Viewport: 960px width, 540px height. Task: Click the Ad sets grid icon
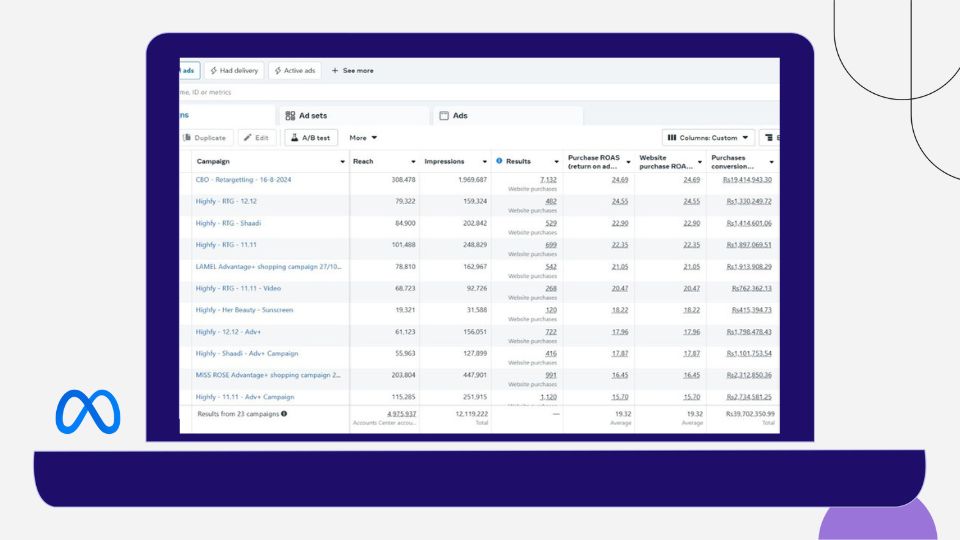290,116
